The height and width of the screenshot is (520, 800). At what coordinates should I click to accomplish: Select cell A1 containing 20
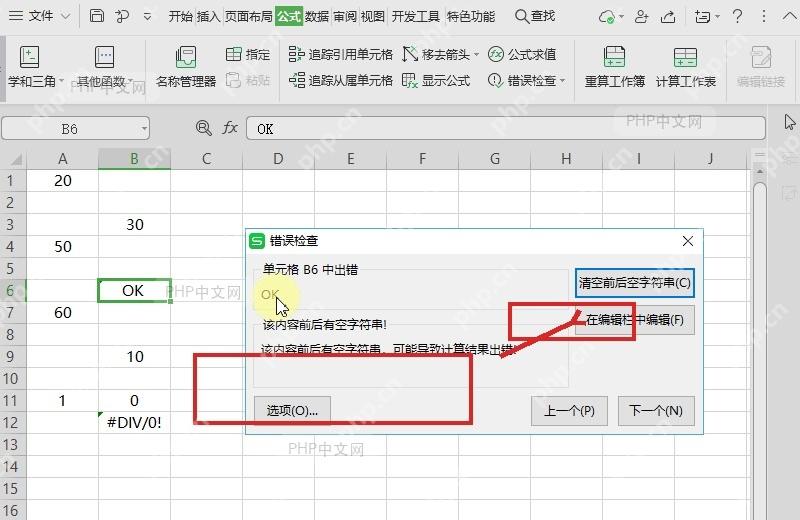point(62,181)
